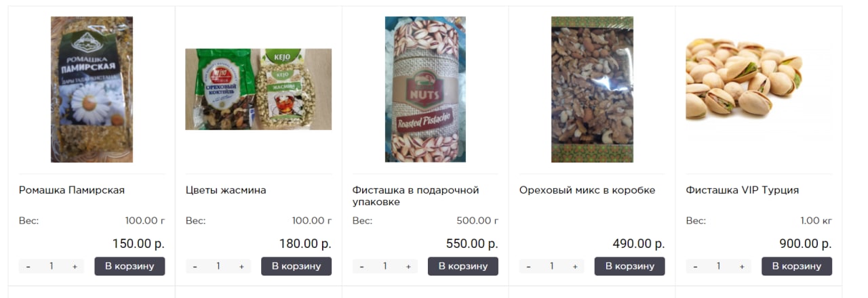Image resolution: width=868 pixels, height=298 pixels.
Task: Increase quantity for Фисташка в подарочной упаковке
Action: (x=408, y=267)
